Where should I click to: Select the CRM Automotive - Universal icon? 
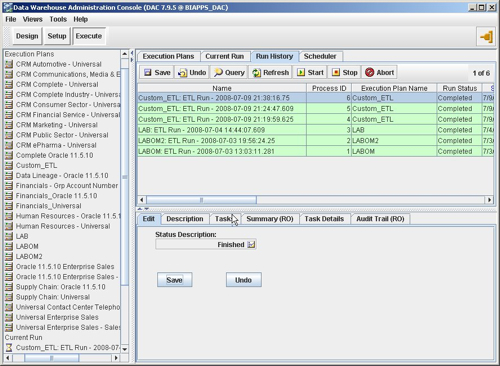click(9, 64)
